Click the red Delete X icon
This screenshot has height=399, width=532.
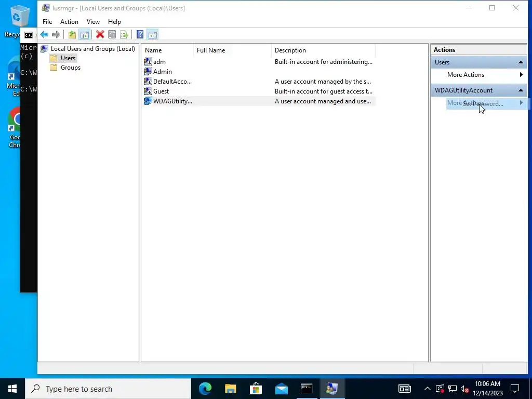coord(100,35)
